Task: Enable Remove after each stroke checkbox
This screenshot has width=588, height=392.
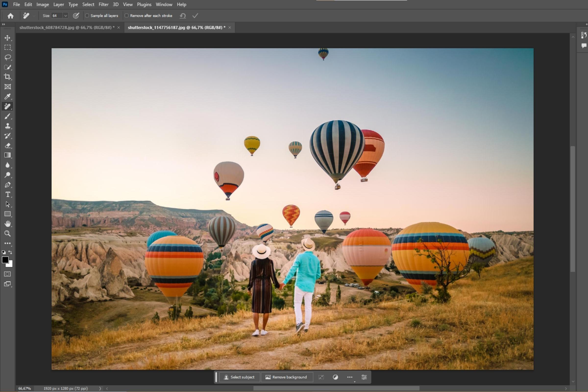Action: point(126,15)
